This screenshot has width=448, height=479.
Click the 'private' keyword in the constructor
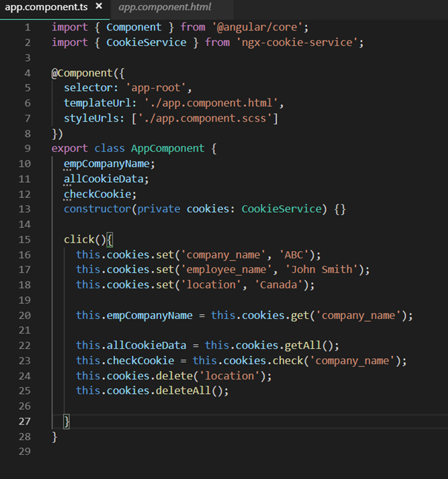[159, 209]
